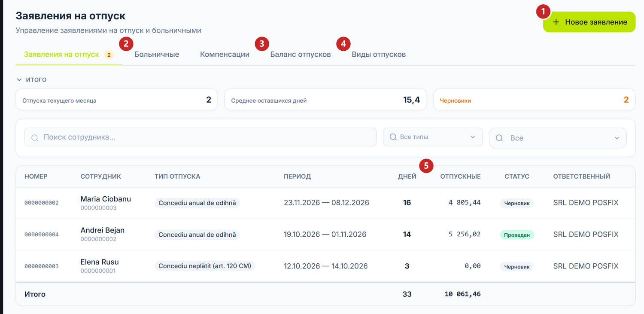Focus the Поиск сотрудника search field

[x=200, y=137]
